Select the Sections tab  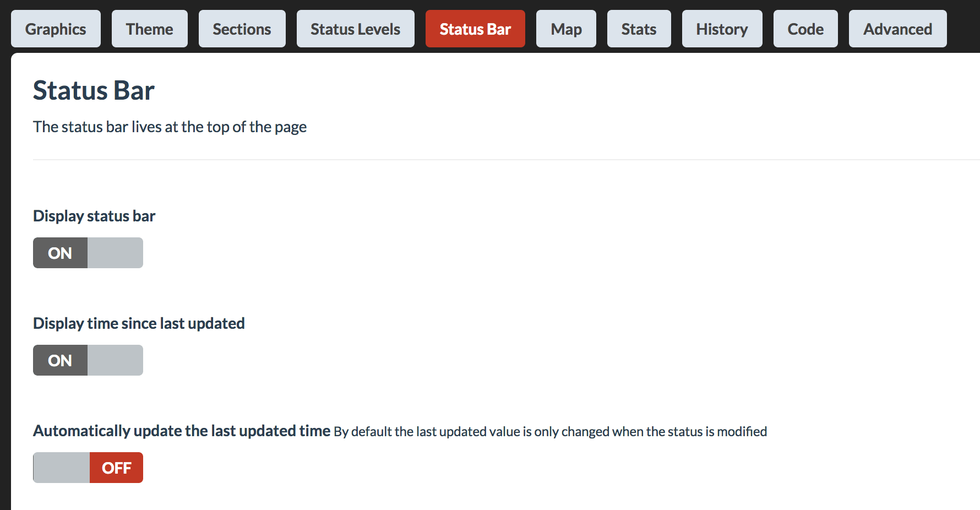click(x=242, y=29)
